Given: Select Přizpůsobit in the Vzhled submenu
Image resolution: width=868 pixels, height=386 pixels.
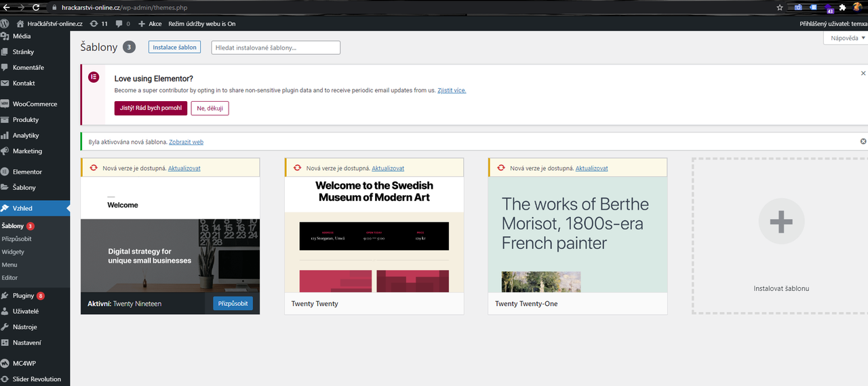Looking at the screenshot, I should point(17,239).
